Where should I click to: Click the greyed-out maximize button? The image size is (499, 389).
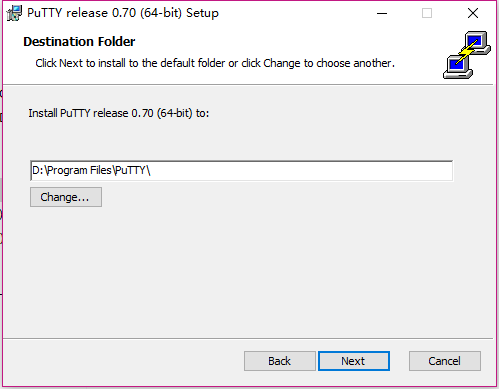427,13
